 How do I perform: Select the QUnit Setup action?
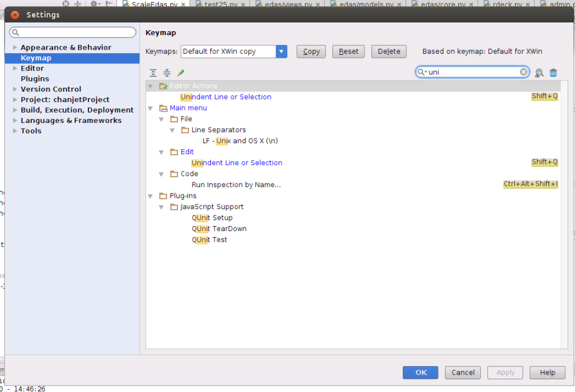pos(212,218)
